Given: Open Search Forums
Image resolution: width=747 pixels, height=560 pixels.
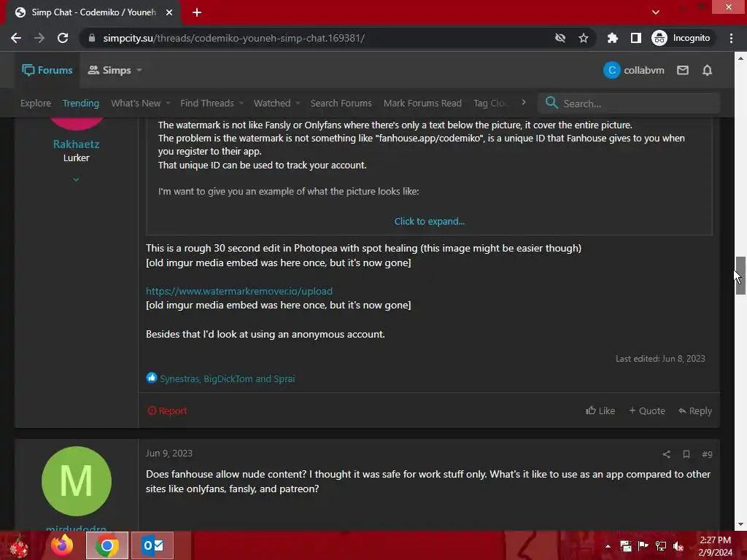Looking at the screenshot, I should 341,104.
